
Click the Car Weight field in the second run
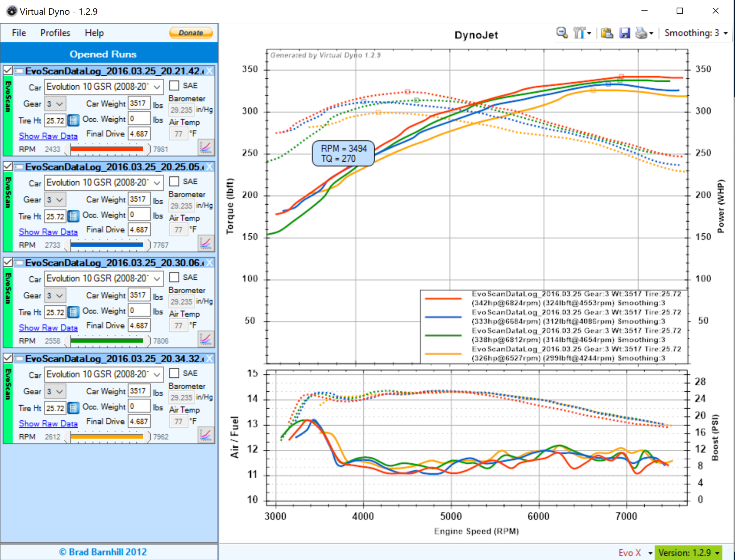click(x=139, y=199)
